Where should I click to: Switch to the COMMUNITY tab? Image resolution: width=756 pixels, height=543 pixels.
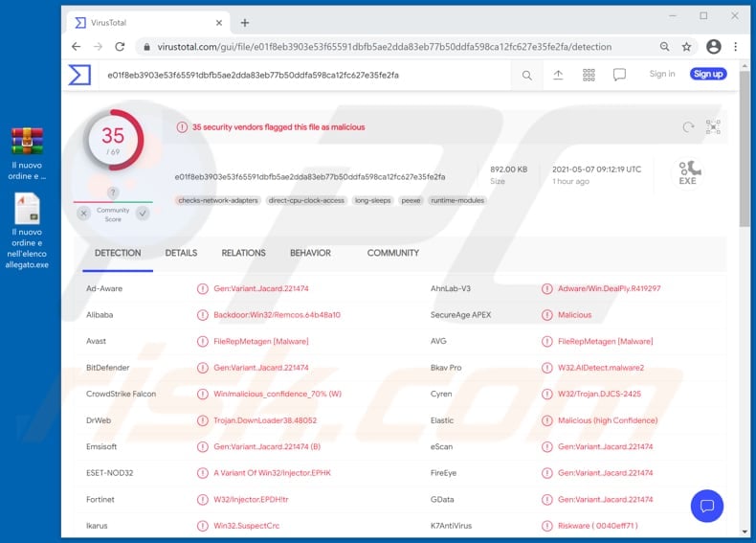pyautogui.click(x=393, y=253)
